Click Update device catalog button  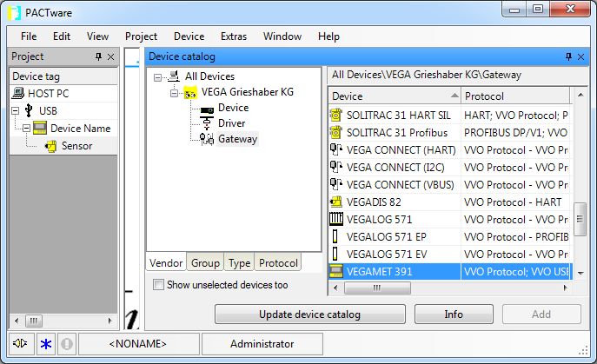pos(310,314)
